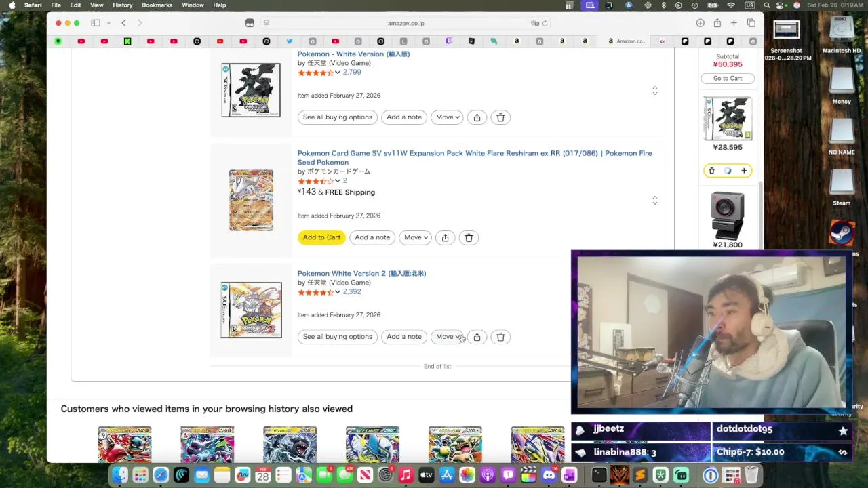868x488 pixels.
Task: Open a new Safari tab
Action: [x=734, y=23]
